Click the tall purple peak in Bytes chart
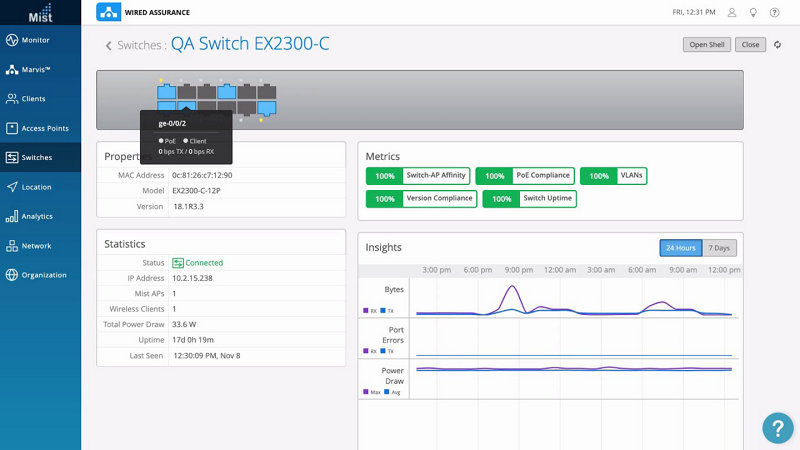 point(512,288)
